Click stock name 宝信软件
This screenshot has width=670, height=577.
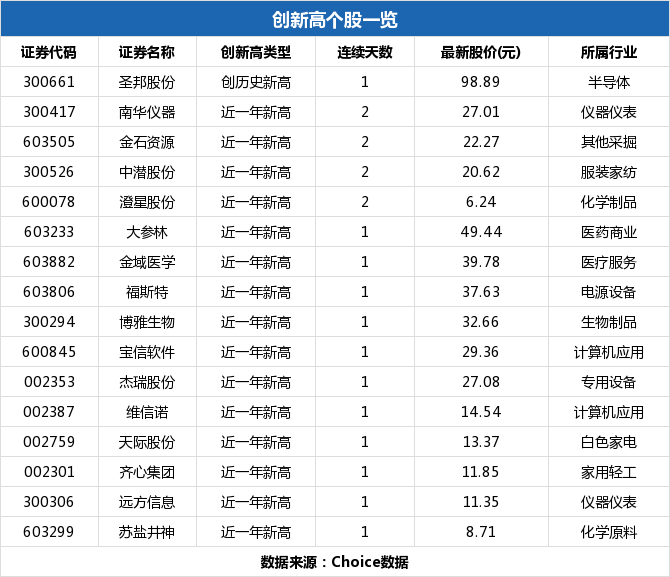pyautogui.click(x=147, y=352)
